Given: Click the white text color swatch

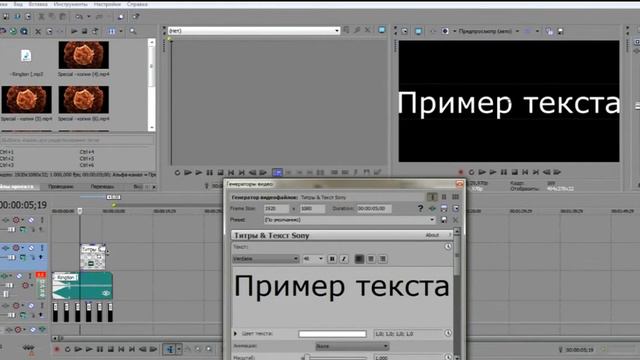Looking at the screenshot, I should 332,334.
